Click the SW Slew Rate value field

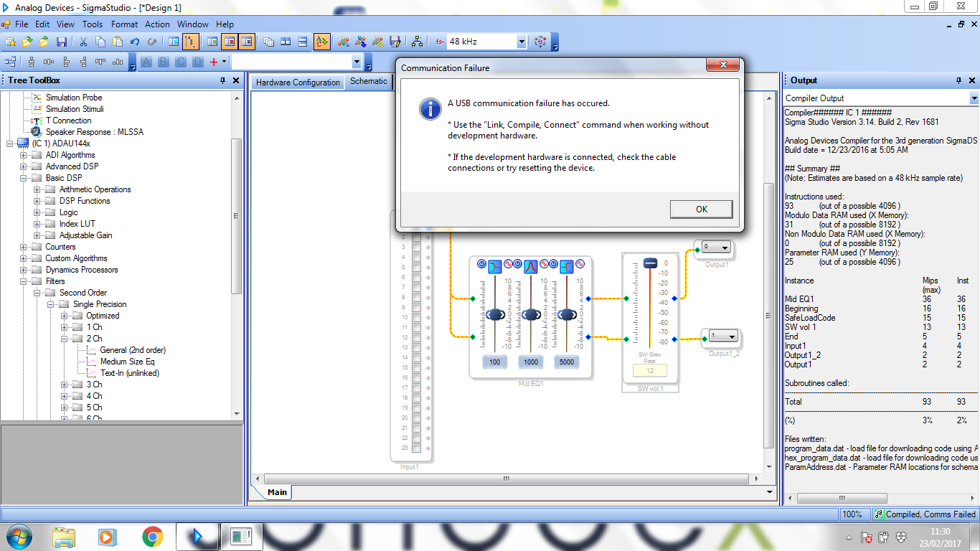650,370
